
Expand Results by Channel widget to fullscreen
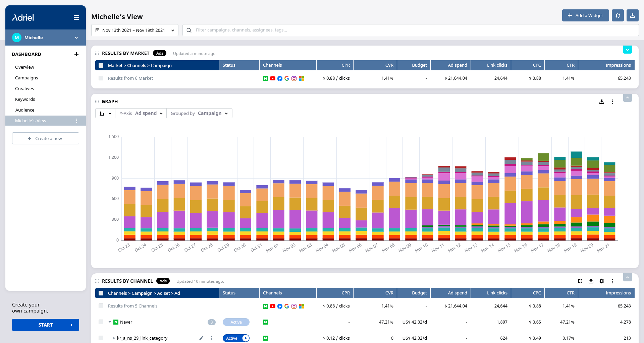point(580,281)
